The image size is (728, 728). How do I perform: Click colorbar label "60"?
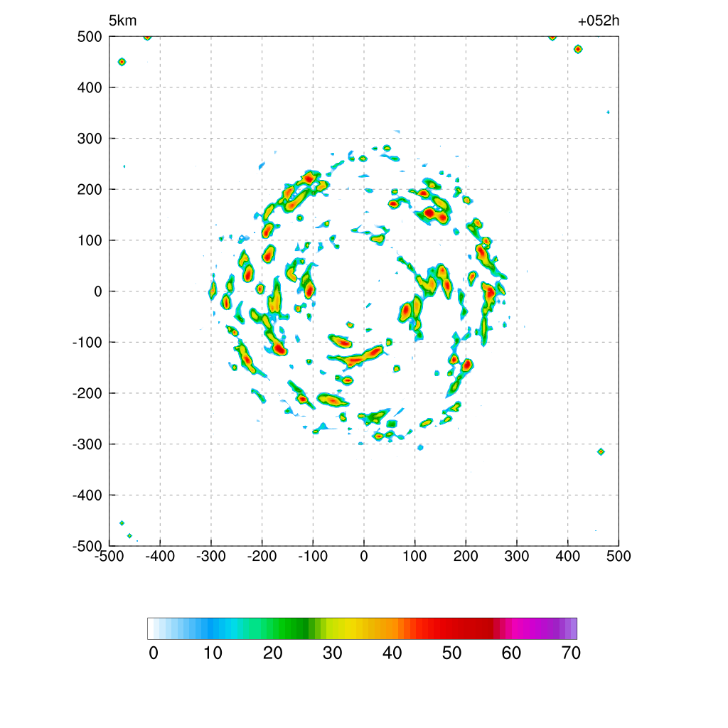(x=511, y=653)
